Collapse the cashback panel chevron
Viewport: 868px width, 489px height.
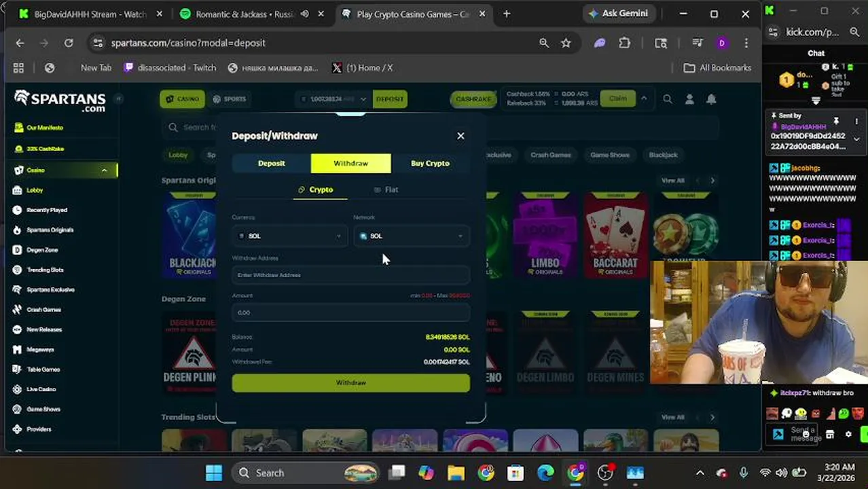(644, 98)
